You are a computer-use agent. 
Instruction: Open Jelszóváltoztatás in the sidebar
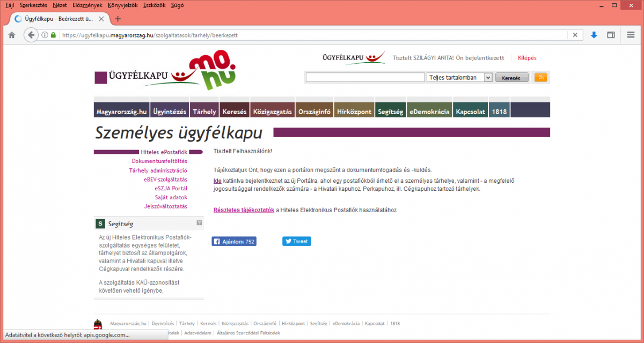166,206
